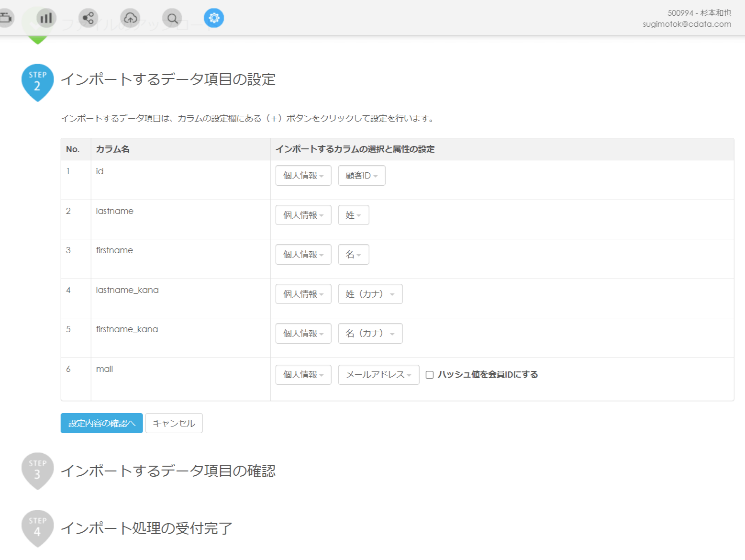Click the キャンセル button
Screen dimensions: 745x560
tap(174, 423)
